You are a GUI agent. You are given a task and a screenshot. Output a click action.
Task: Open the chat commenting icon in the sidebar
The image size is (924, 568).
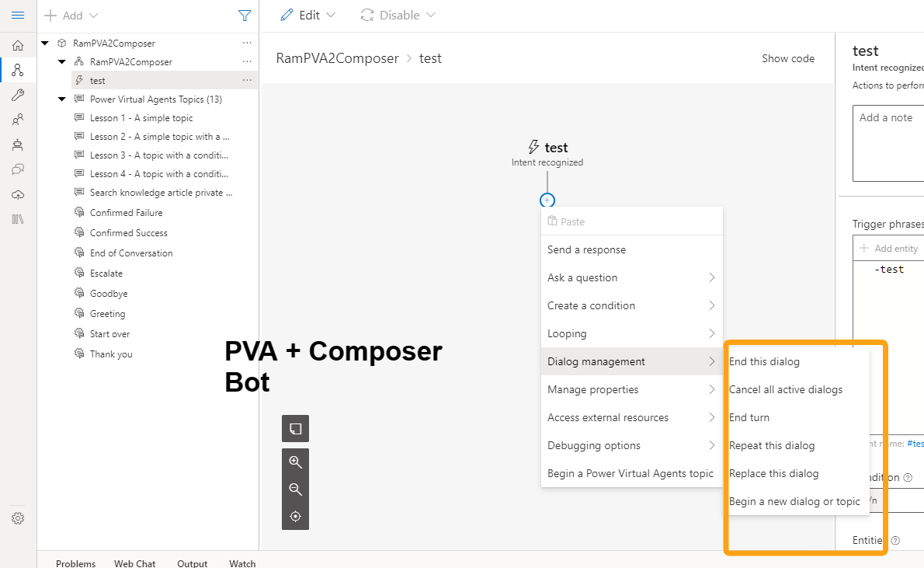click(18, 169)
